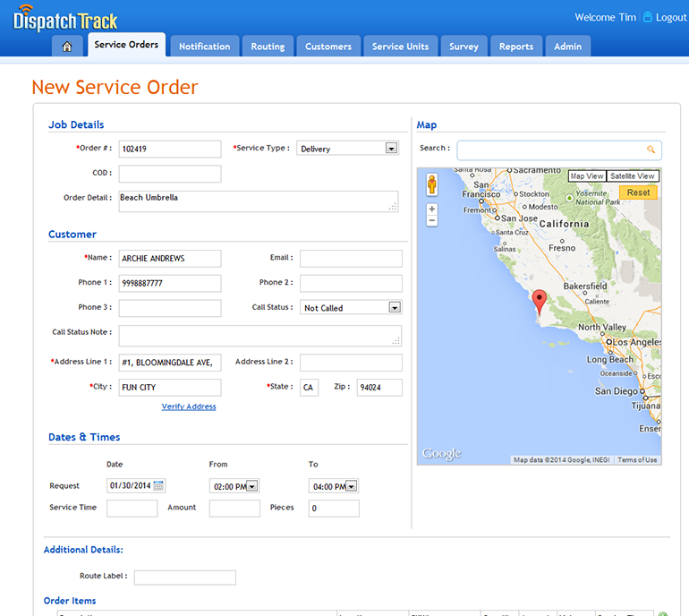
Task: Select the Street View pegman icon
Action: [x=432, y=185]
